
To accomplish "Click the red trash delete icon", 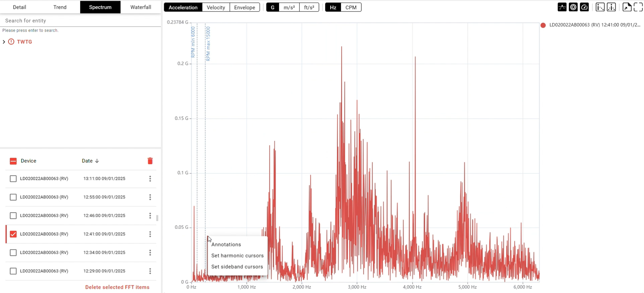I will 150,161.
